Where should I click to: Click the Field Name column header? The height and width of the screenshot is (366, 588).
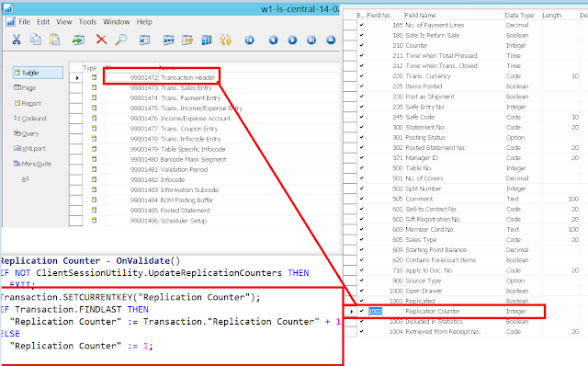454,15
